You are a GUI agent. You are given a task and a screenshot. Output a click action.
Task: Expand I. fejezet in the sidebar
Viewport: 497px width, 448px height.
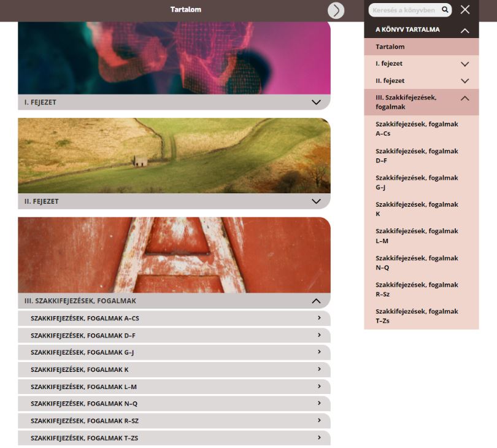[x=464, y=64]
